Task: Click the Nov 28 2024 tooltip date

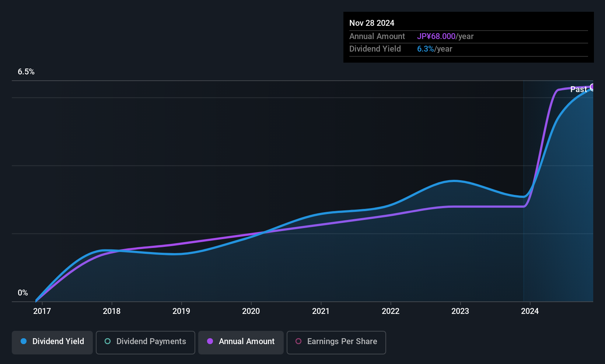Action: coord(372,23)
